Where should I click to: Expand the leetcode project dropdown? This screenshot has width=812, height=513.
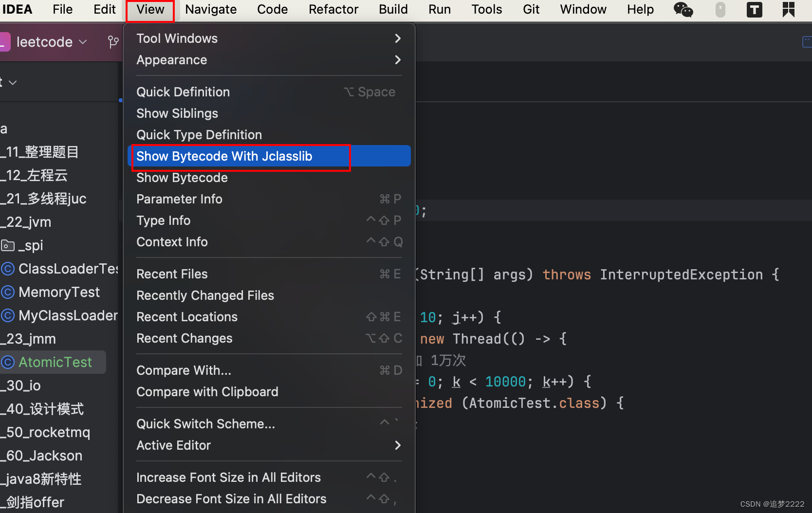pos(83,42)
